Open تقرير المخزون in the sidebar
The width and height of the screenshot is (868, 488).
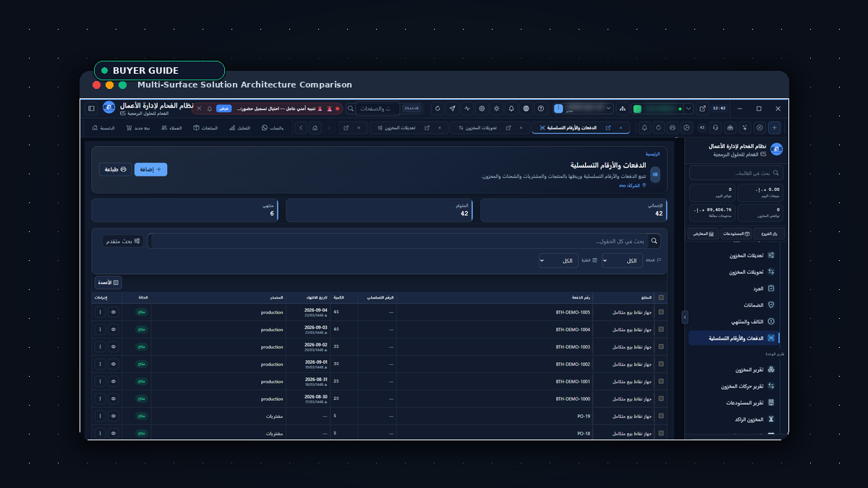(x=732, y=369)
